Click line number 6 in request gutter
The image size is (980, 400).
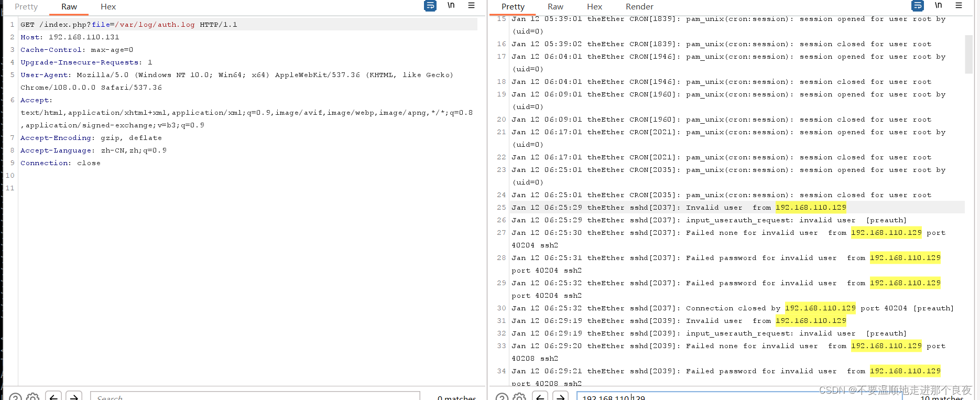pyautogui.click(x=12, y=100)
